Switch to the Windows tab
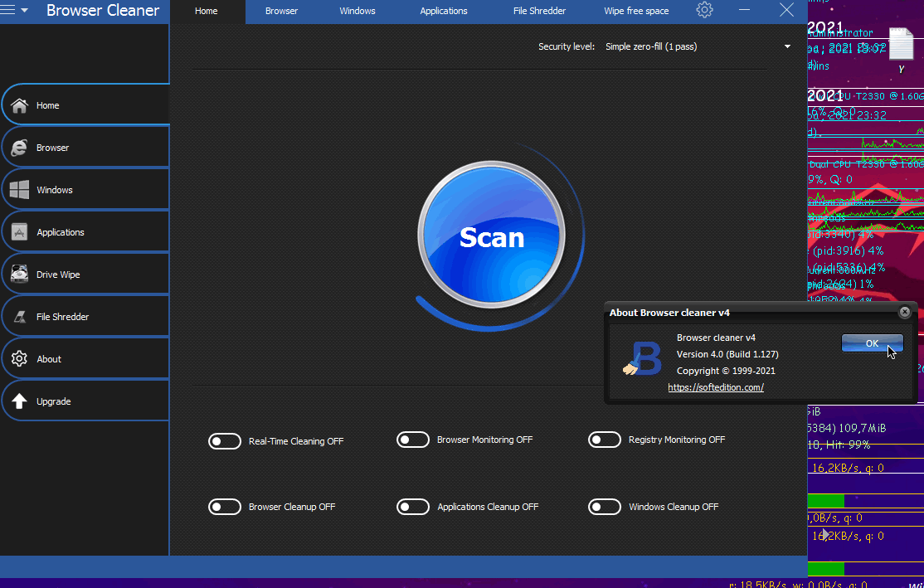This screenshot has width=924, height=588. point(357,11)
